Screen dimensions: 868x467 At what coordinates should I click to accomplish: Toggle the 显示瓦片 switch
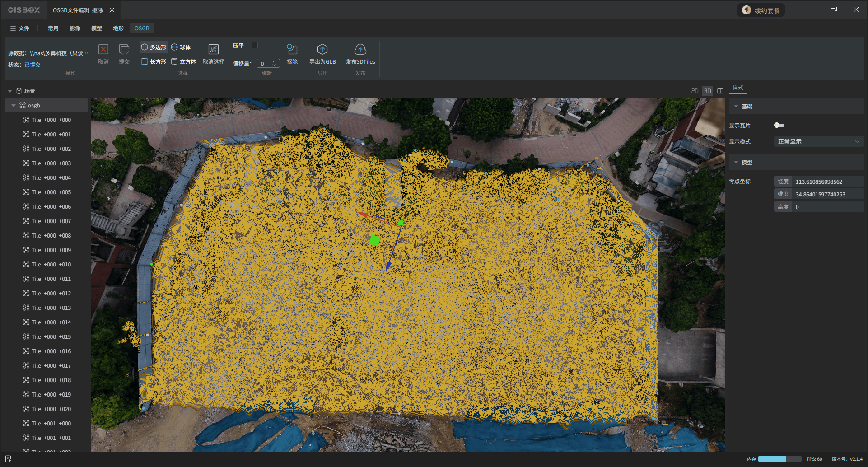(779, 125)
